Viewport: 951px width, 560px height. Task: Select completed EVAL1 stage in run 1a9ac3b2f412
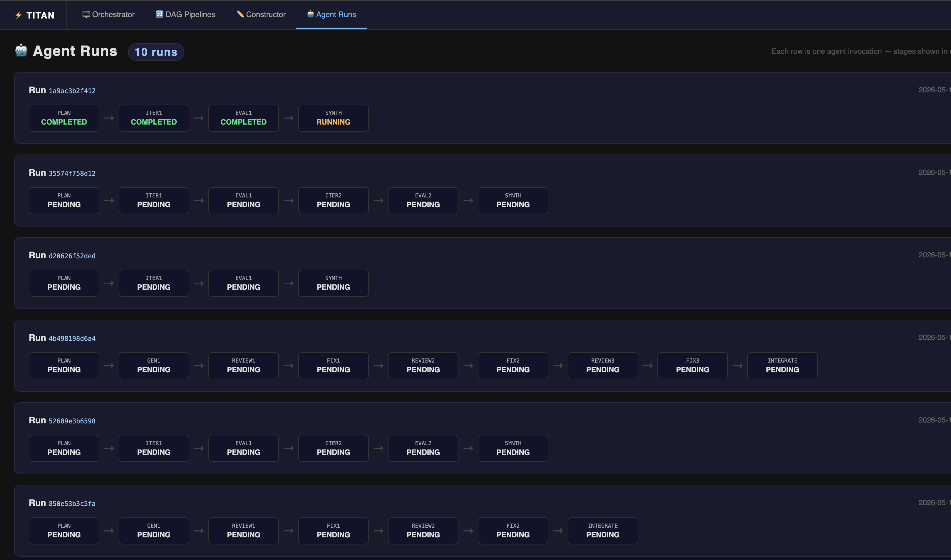(244, 118)
